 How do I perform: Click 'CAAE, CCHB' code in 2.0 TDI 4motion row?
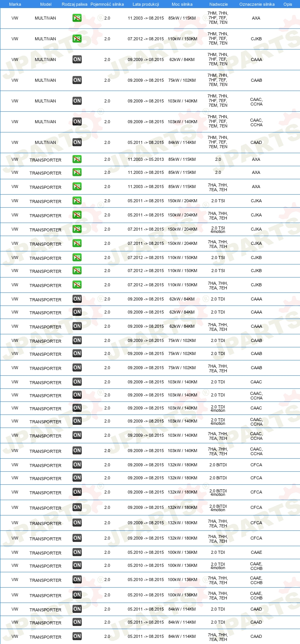click(x=256, y=566)
